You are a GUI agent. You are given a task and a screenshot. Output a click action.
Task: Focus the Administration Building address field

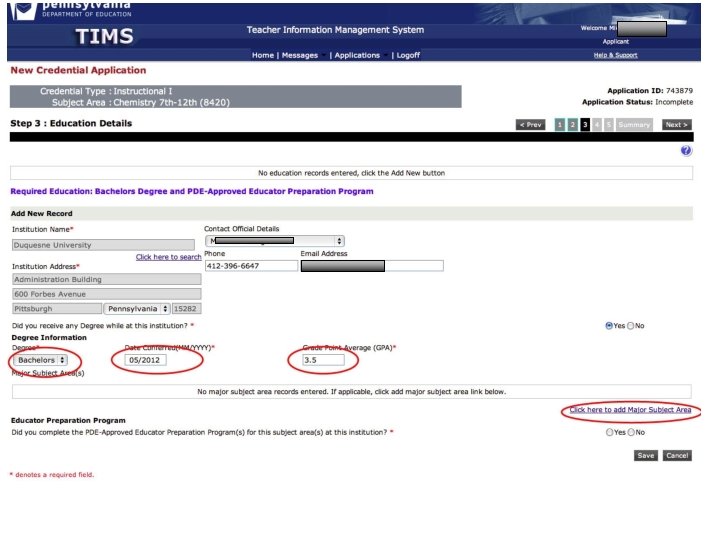[x=107, y=279]
